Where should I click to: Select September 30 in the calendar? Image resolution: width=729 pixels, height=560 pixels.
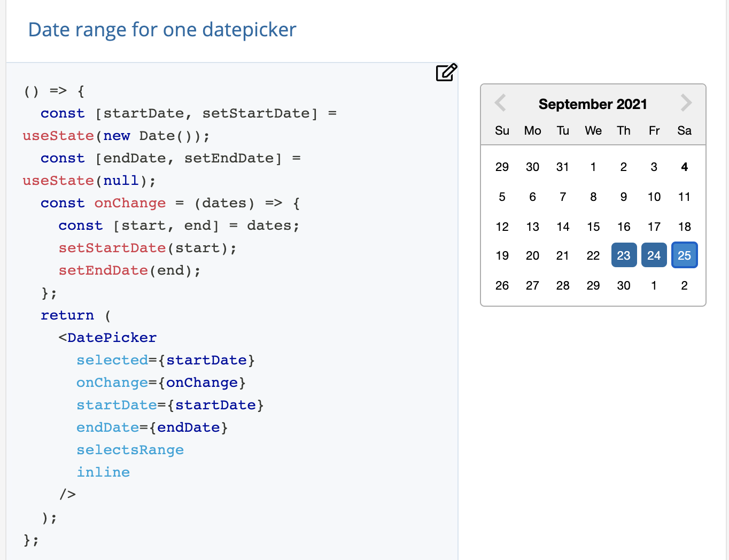[x=624, y=285]
